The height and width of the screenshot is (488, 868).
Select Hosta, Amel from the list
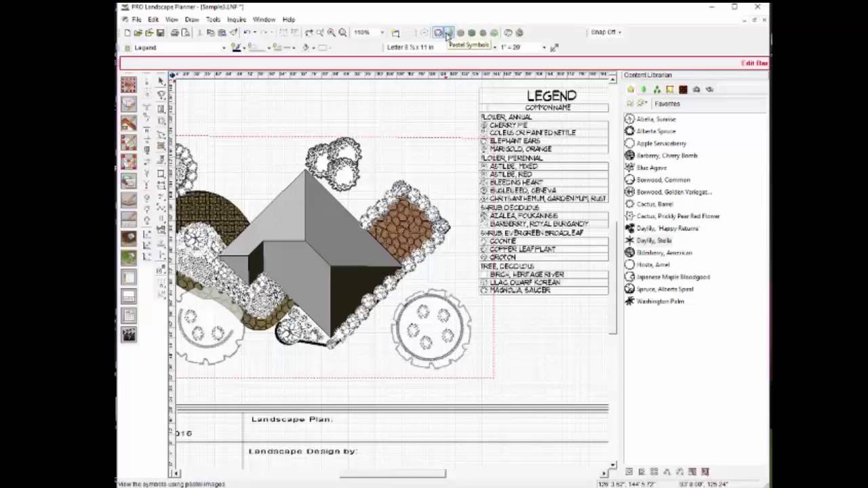pyautogui.click(x=653, y=265)
